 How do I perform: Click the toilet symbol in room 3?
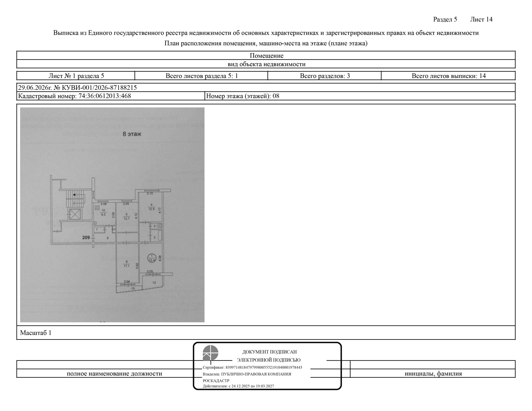tap(160, 226)
